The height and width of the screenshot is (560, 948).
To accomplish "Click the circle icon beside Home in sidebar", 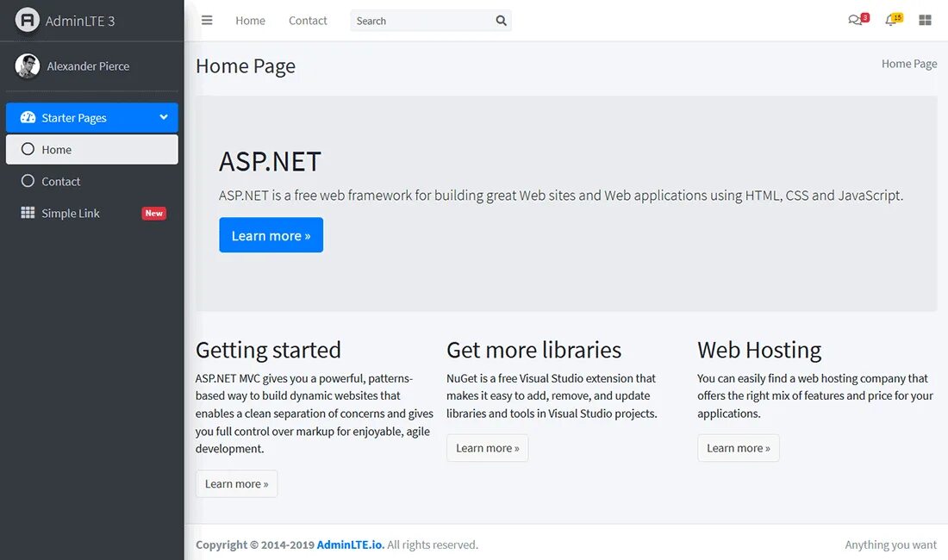I will (28, 149).
